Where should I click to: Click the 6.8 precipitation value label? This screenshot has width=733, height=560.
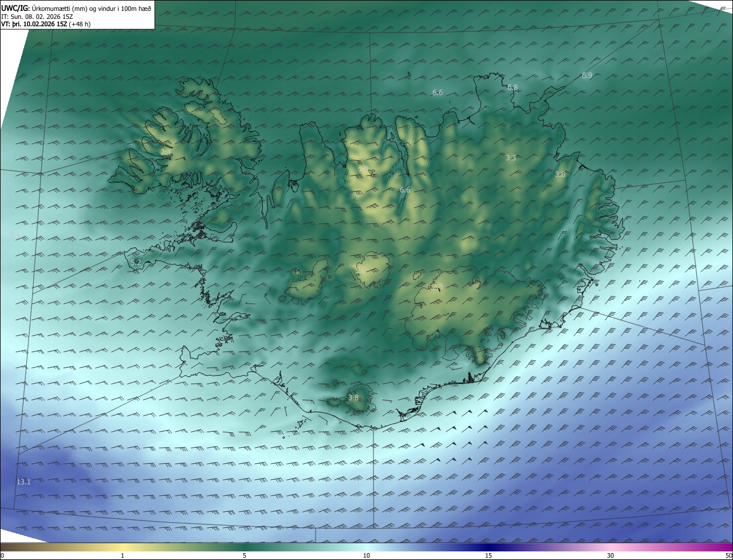click(x=513, y=88)
